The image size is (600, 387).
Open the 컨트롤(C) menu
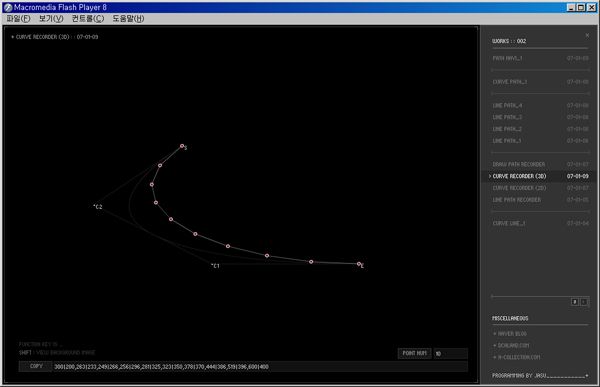point(88,18)
